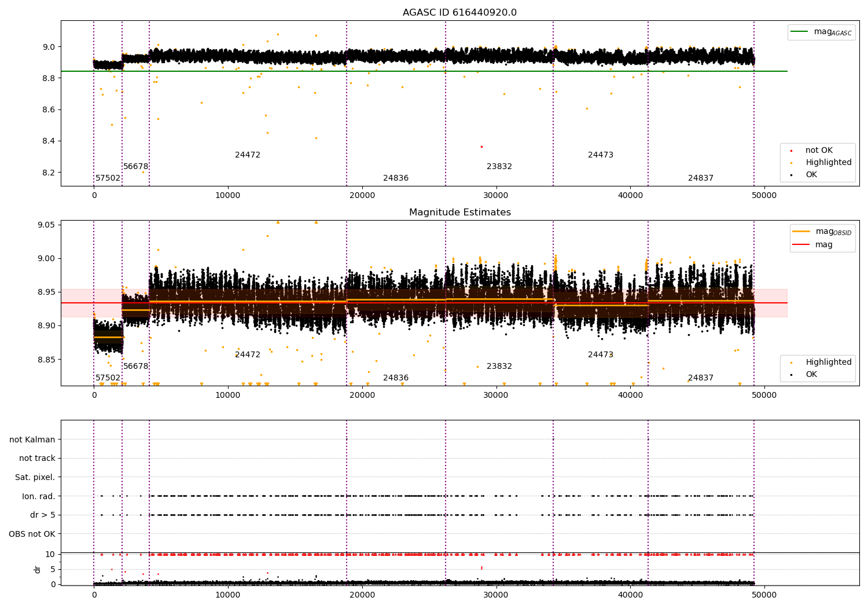Click the 8.95 y-axis tick label

pos(45,292)
